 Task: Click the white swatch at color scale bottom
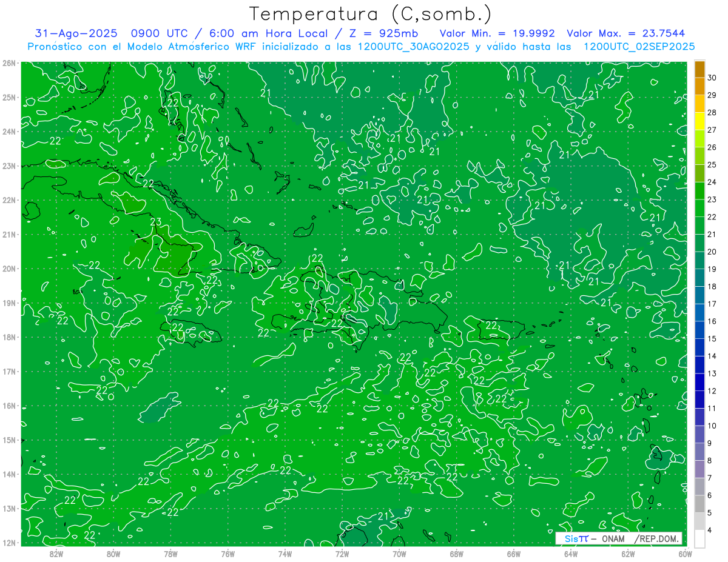pyautogui.click(x=699, y=538)
